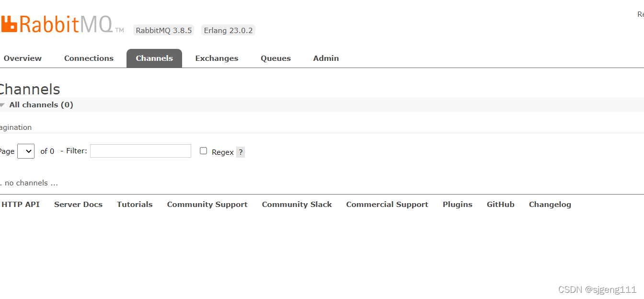
Task: Open the HTTP API link
Action: pos(21,205)
